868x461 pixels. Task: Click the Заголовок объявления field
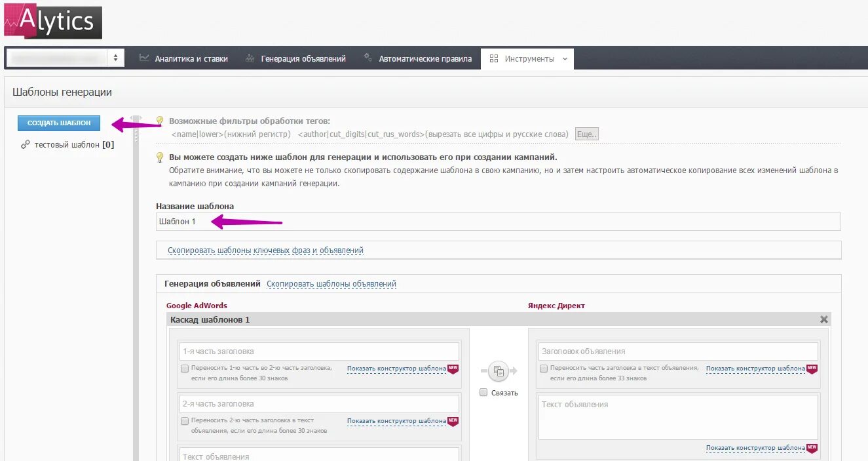[x=678, y=351]
